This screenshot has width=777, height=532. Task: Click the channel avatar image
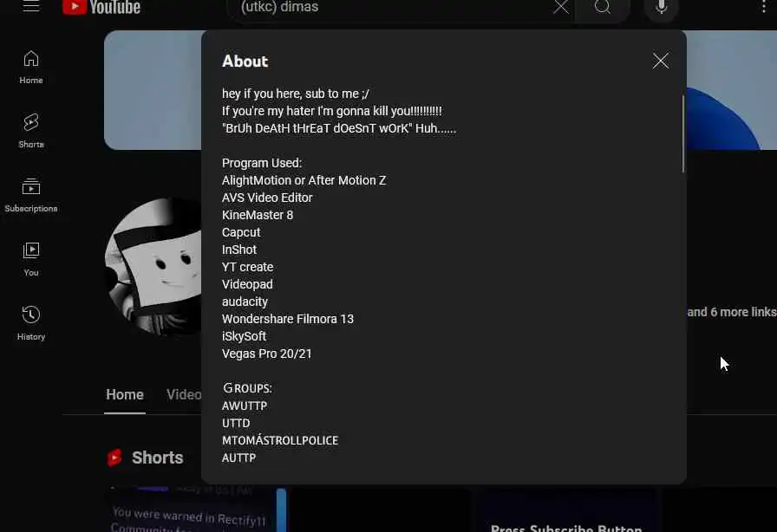[x=154, y=268]
